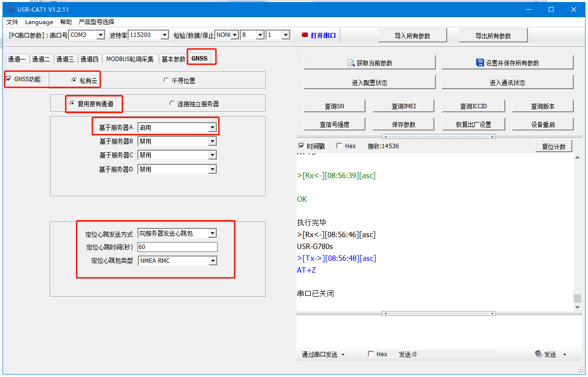
Task: Click the red open serial port icon
Action: pos(304,35)
